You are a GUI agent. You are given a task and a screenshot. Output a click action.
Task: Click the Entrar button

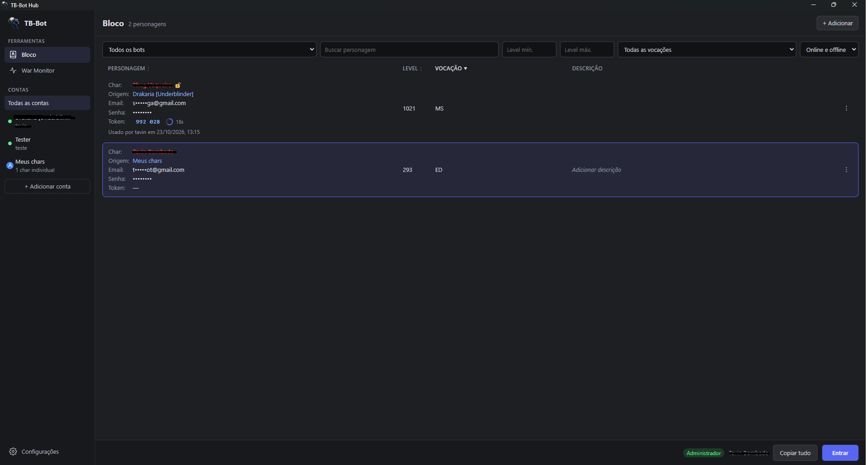840,453
